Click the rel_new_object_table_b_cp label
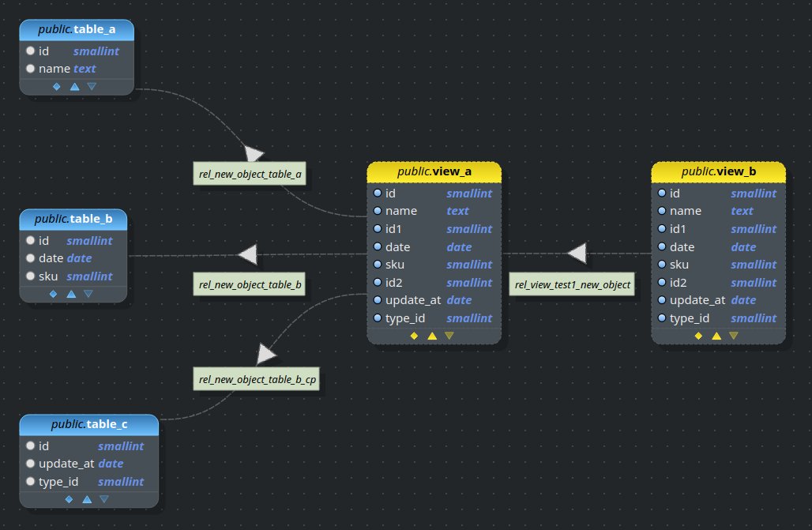The height and width of the screenshot is (530, 812). tap(256, 378)
